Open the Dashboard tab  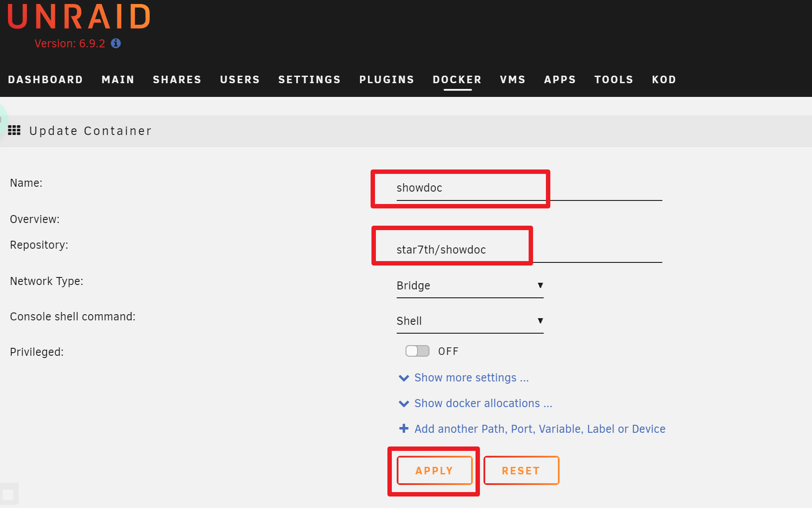click(46, 80)
